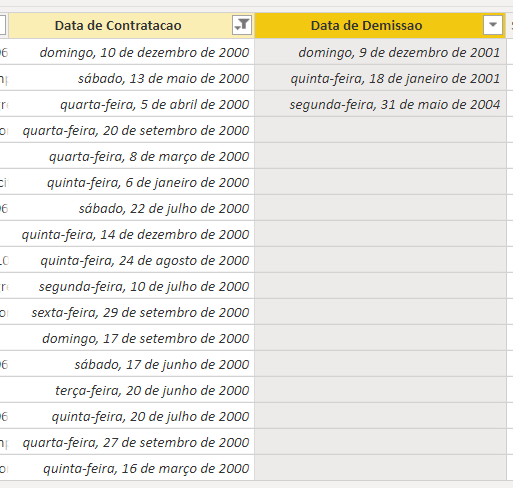Click cell terça-feira, 20 de junho de 2000

131,390
